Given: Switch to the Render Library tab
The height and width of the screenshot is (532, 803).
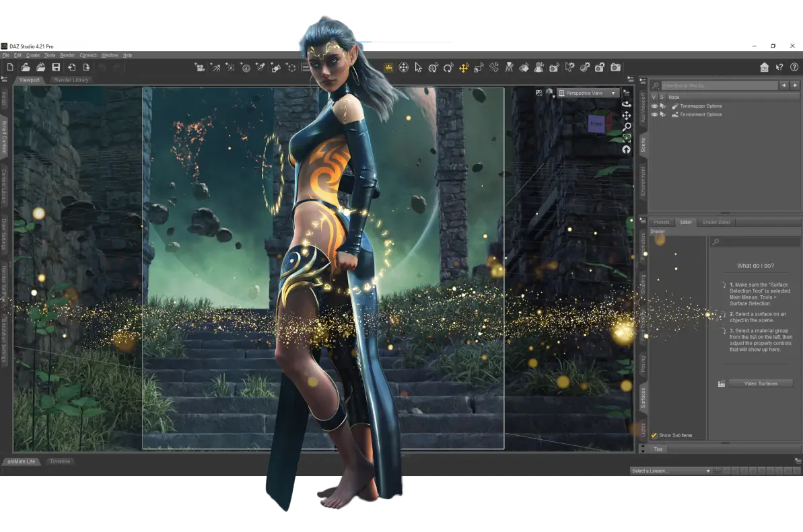Looking at the screenshot, I should 71,80.
